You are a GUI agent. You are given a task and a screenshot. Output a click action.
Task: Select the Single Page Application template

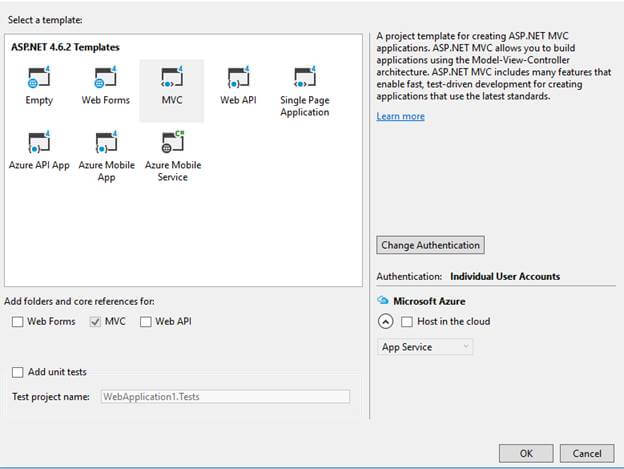[x=305, y=80]
